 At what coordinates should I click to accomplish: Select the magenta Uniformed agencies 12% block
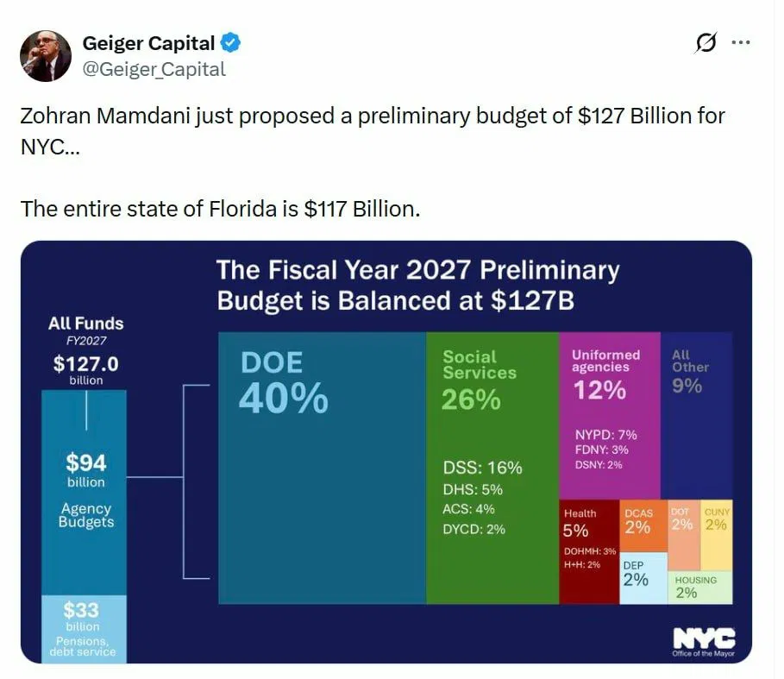click(x=609, y=414)
